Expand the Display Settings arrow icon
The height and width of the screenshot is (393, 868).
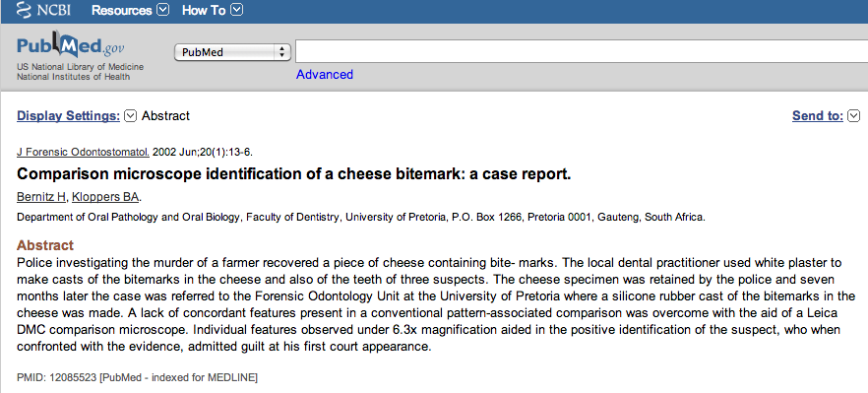point(130,116)
